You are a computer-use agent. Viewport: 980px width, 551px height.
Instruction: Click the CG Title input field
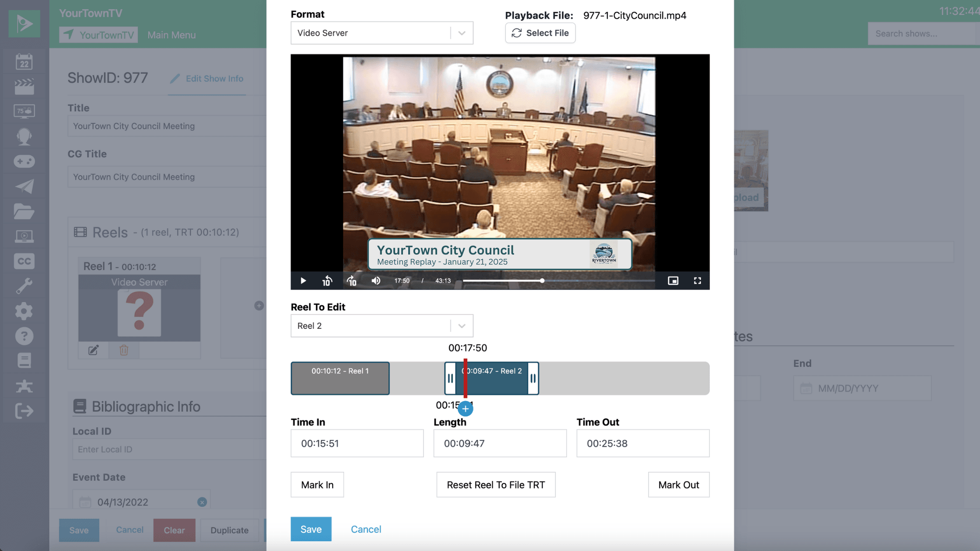(x=167, y=177)
